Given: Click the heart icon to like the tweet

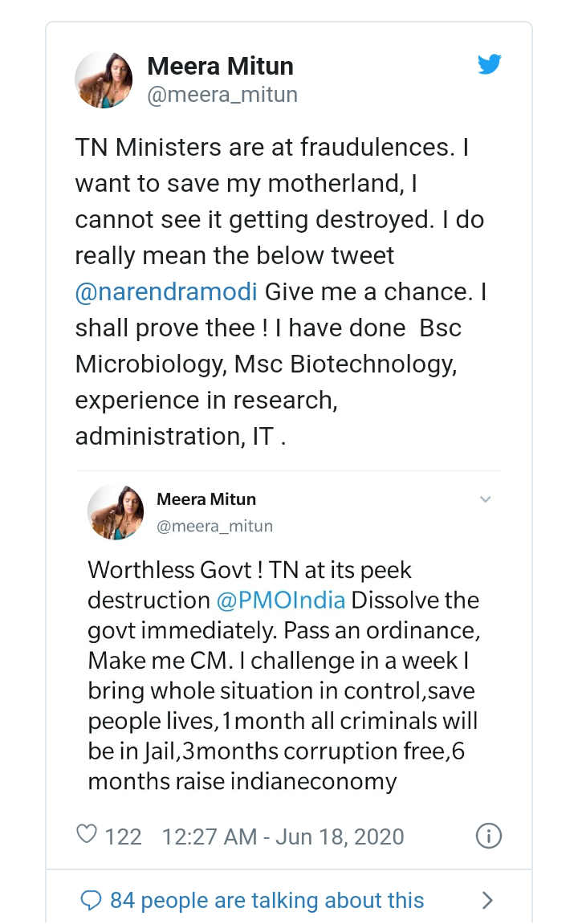Looking at the screenshot, I should pyautogui.click(x=87, y=835).
